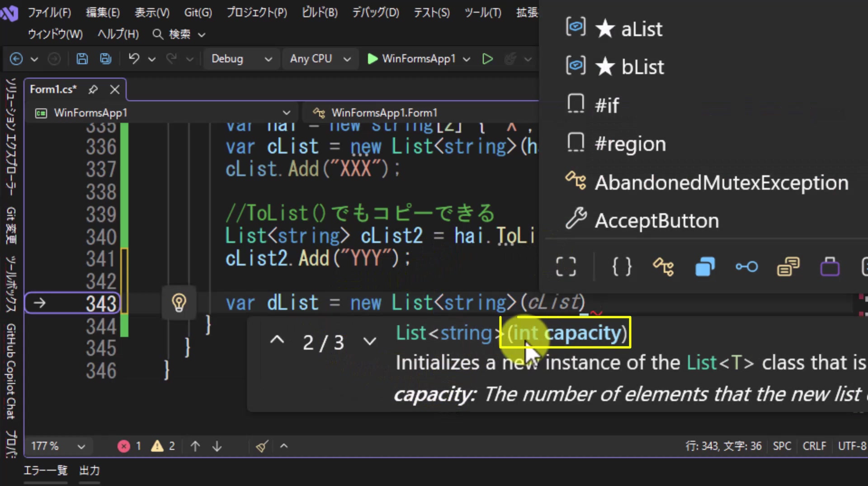Open the 表示(V) menu
The image size is (868, 486).
[152, 12]
